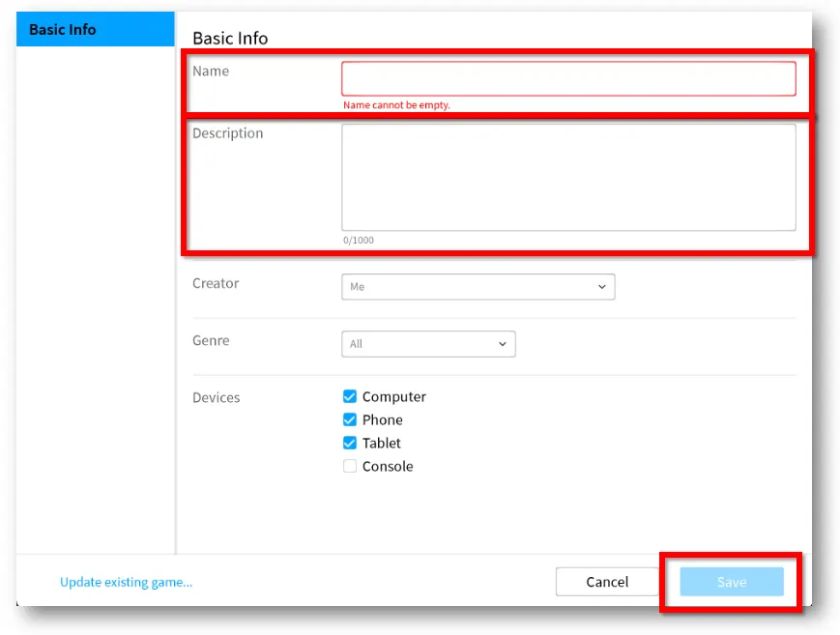The height and width of the screenshot is (635, 840).
Task: Click the red Name cannot be empty message
Action: (x=396, y=105)
